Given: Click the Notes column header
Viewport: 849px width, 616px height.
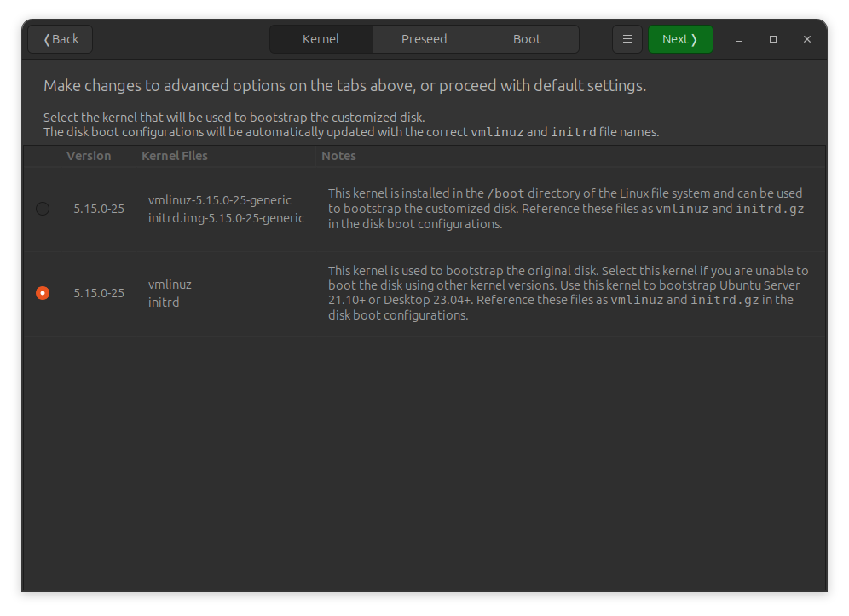Looking at the screenshot, I should click(x=338, y=156).
